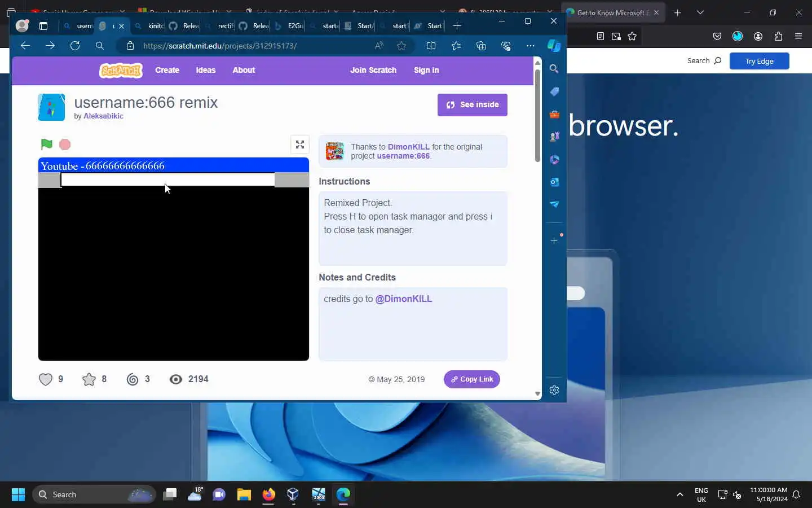The height and width of the screenshot is (508, 812).
Task: Open the Aleksabikic author profile link
Action: coord(103,116)
